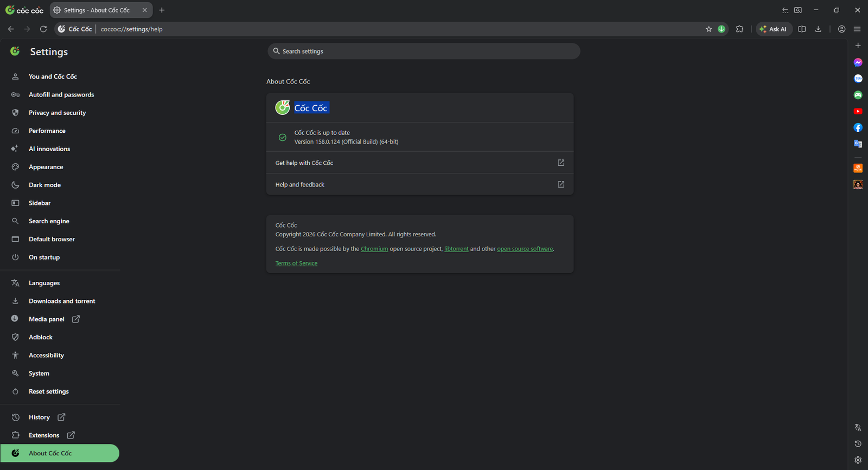Open Help and feedback row
The image size is (868, 470).
point(420,184)
